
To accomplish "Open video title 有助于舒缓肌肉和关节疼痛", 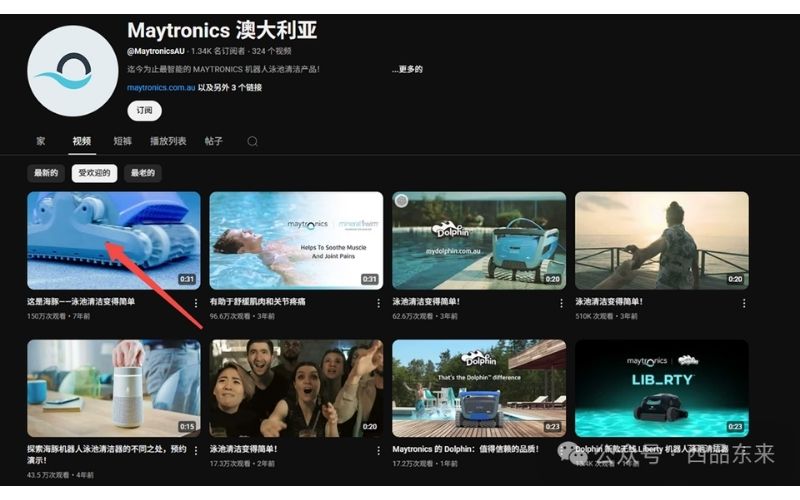I will 257,302.
